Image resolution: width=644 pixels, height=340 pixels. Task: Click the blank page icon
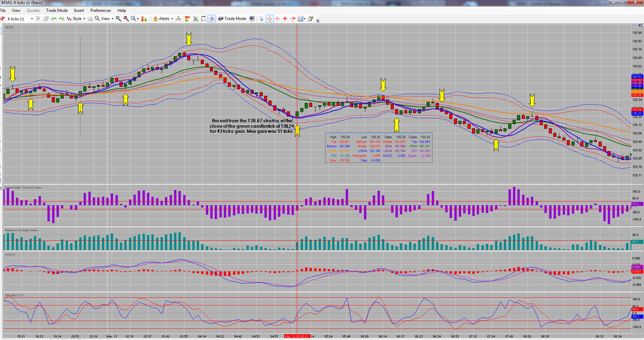point(203,19)
